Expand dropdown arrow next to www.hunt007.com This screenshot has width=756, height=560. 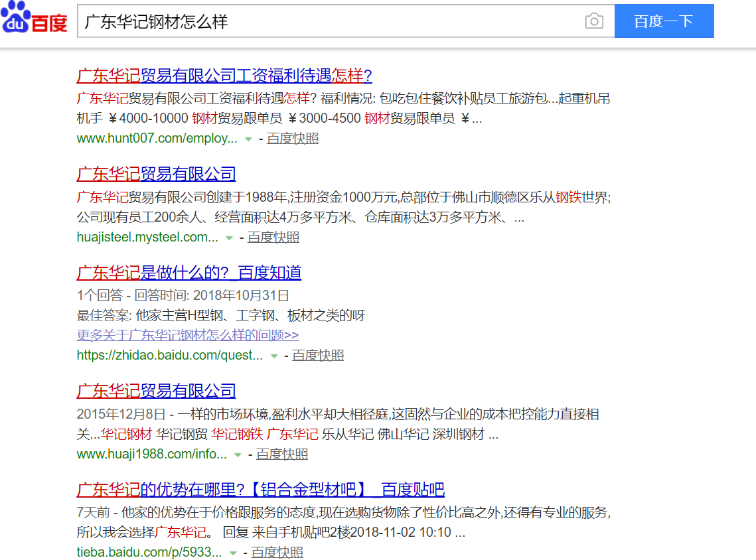point(248,139)
